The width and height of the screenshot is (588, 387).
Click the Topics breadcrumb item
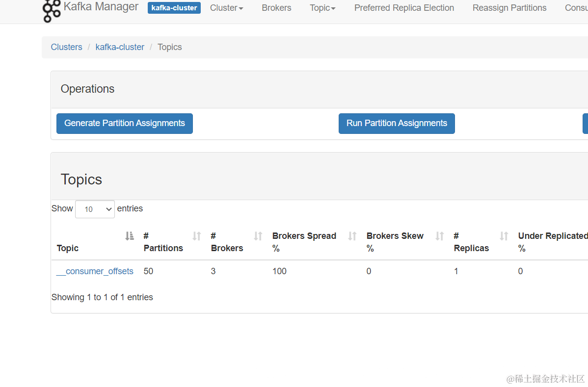[169, 47]
